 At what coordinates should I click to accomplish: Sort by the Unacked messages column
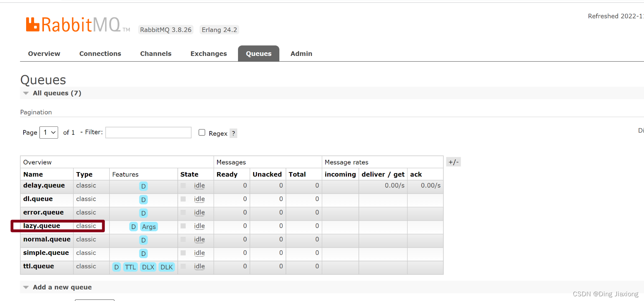point(267,174)
